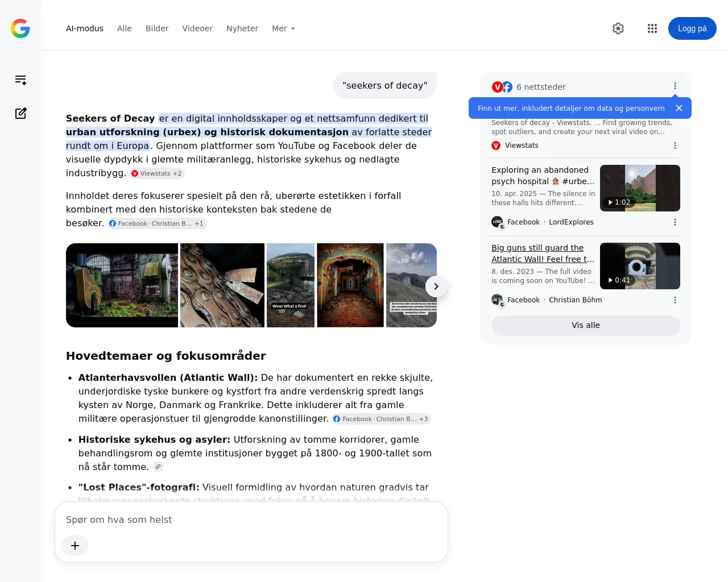Image resolution: width=728 pixels, height=582 pixels.
Task: Open options menu for Christian Böhm source
Action: (675, 300)
